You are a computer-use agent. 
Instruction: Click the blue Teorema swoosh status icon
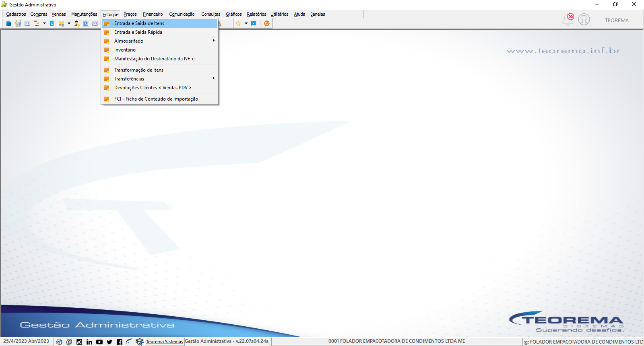(x=129, y=342)
